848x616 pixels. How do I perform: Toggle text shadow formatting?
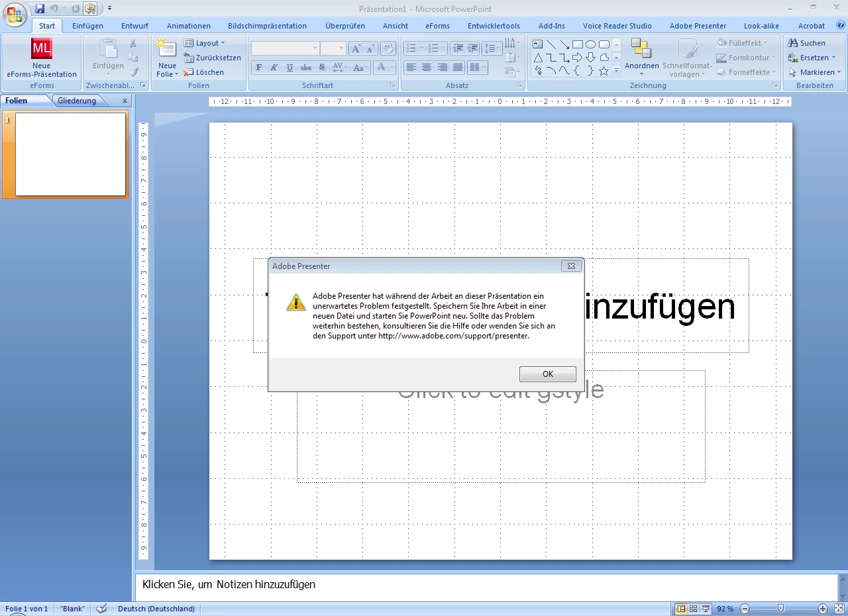coord(322,68)
